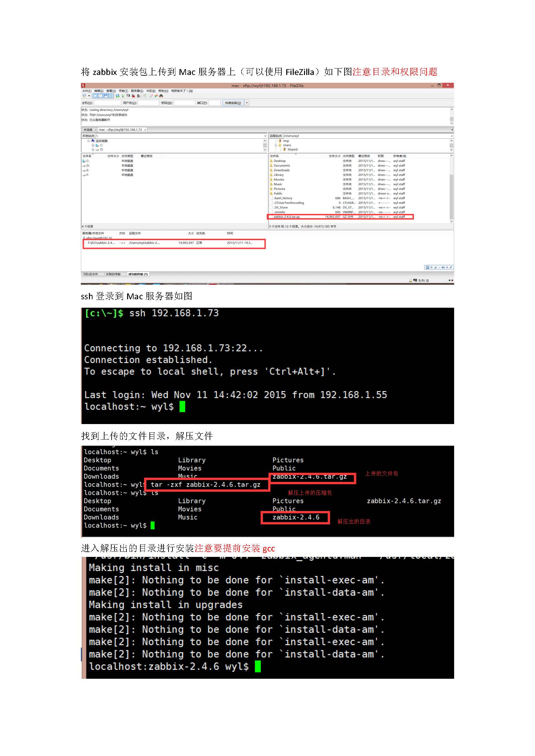
Task: Click the process queue toolbar icon
Action: [x=123, y=96]
